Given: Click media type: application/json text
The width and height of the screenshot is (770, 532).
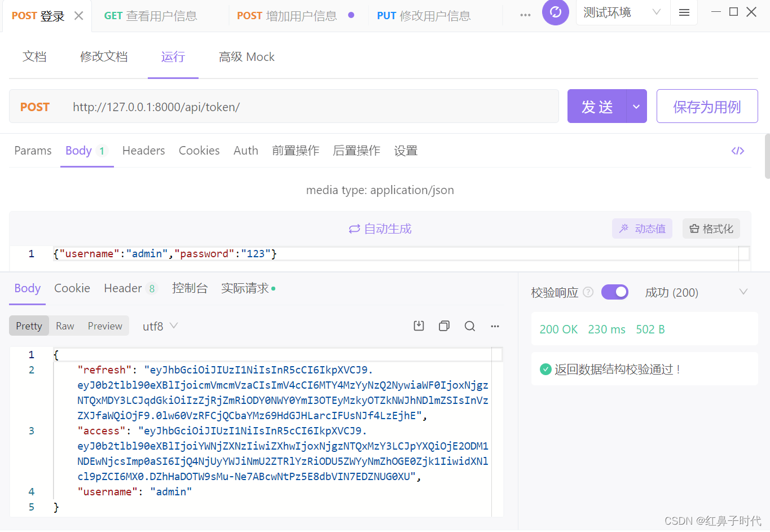Looking at the screenshot, I should click(380, 190).
